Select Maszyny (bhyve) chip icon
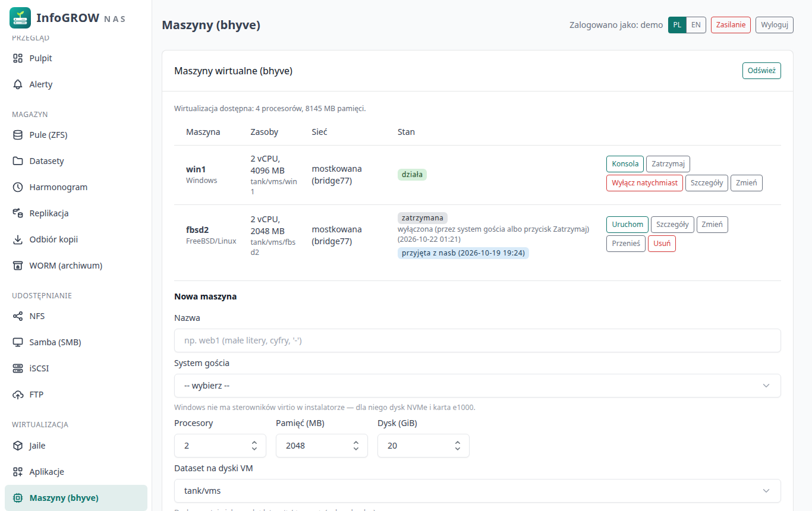The image size is (812, 511). (x=18, y=498)
